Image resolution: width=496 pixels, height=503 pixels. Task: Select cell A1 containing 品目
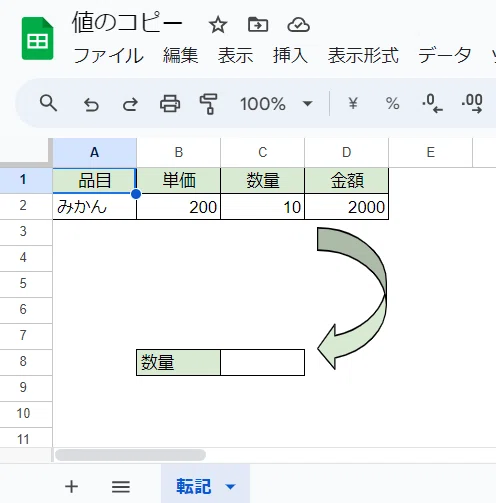[x=95, y=180]
